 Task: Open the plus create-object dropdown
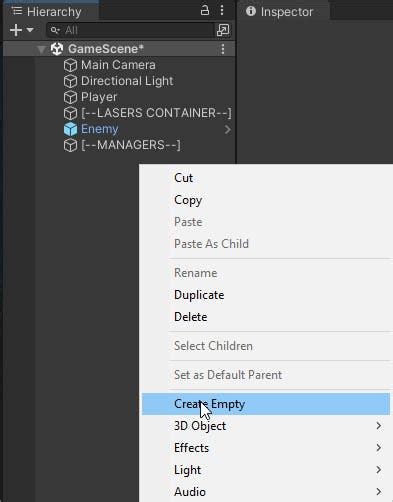point(21,30)
